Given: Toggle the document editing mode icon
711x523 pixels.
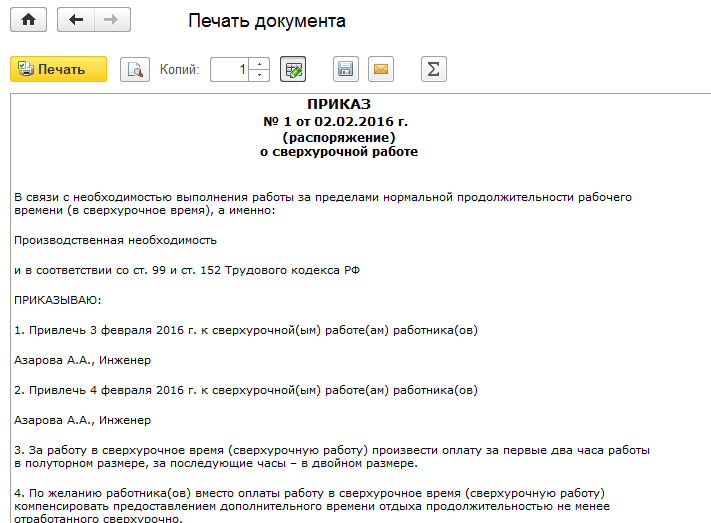Looking at the screenshot, I should pyautogui.click(x=293, y=69).
